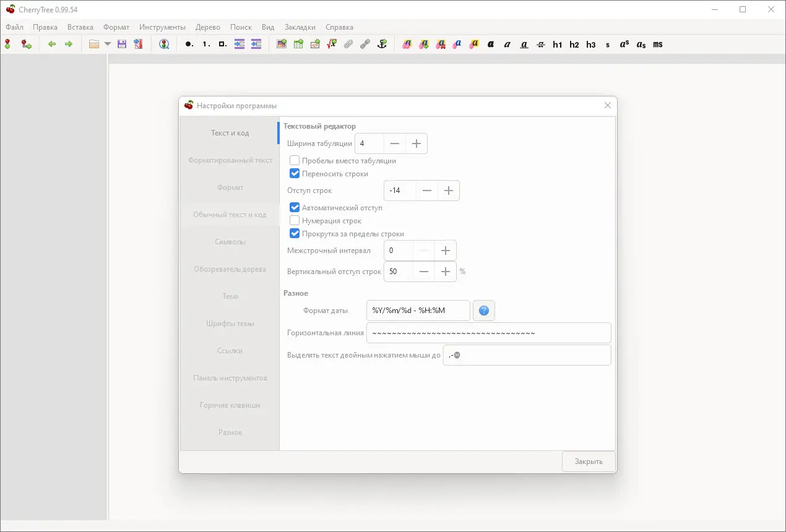Enable Нумерация строк checkbox
The height and width of the screenshot is (532, 786).
click(x=295, y=221)
